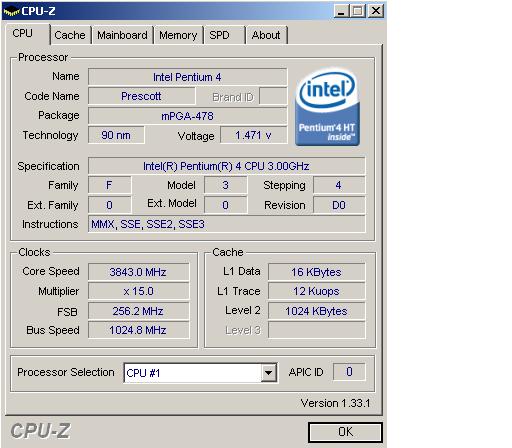The width and height of the screenshot is (512, 448).
Task: Click the CPU-Z title bar icon
Action: point(11,12)
